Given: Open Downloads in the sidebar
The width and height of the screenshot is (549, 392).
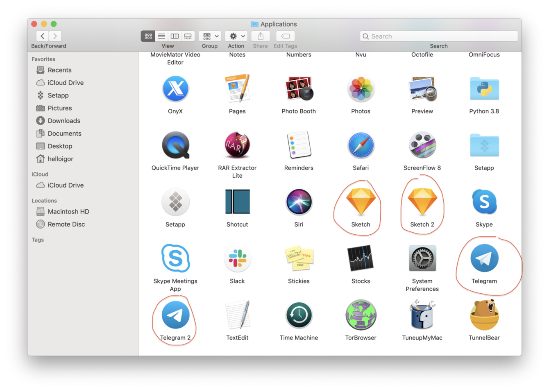Looking at the screenshot, I should (64, 121).
